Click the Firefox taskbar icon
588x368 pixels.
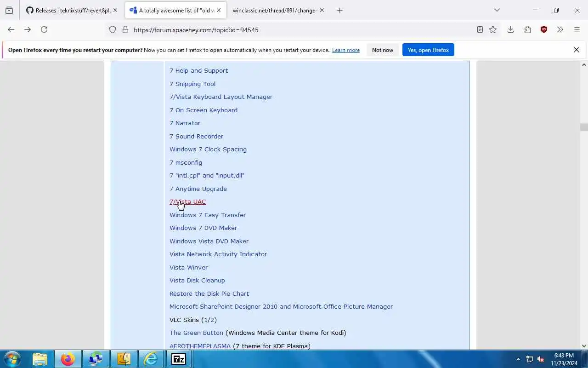coord(68,359)
